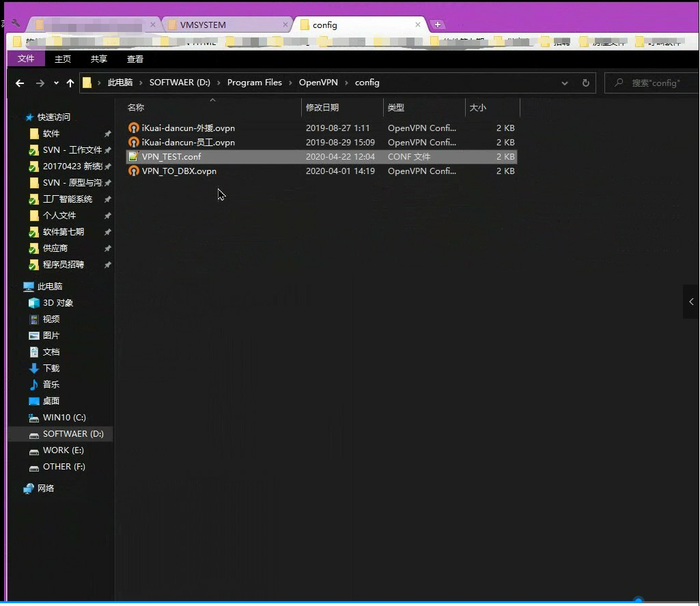Close the config tab
The width and height of the screenshot is (700, 606).
pos(418,25)
